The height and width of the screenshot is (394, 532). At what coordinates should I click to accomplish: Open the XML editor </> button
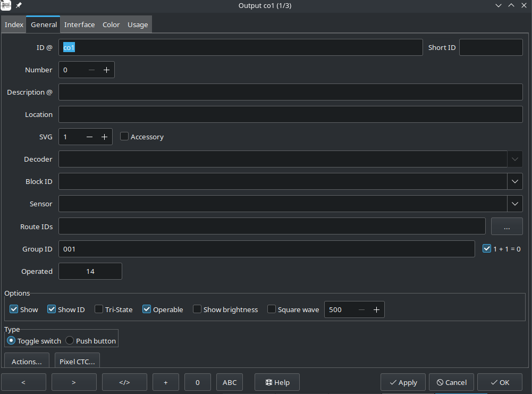pos(124,382)
